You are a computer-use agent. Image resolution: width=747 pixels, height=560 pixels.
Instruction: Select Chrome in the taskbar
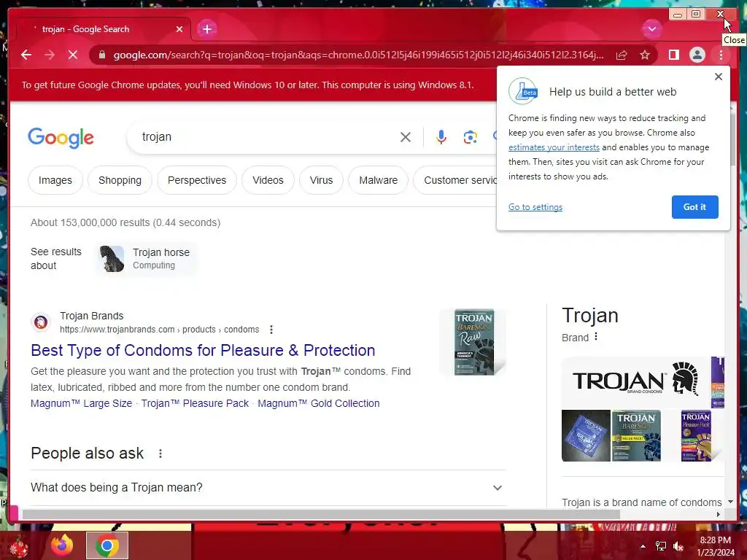[x=107, y=545]
